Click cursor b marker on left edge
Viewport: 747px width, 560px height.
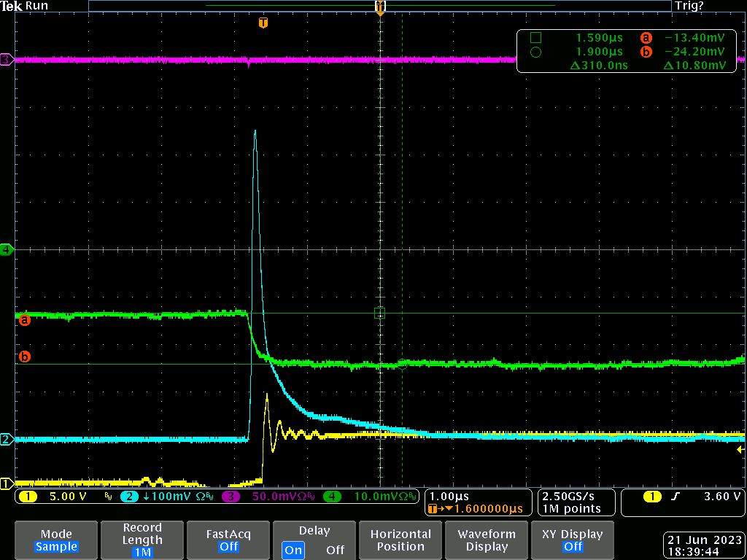24,357
